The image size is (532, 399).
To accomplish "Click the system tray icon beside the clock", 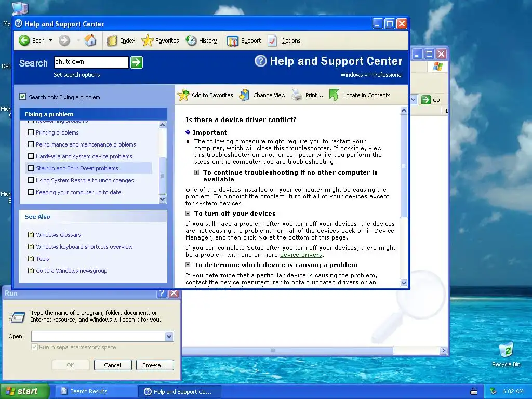I will (x=494, y=391).
